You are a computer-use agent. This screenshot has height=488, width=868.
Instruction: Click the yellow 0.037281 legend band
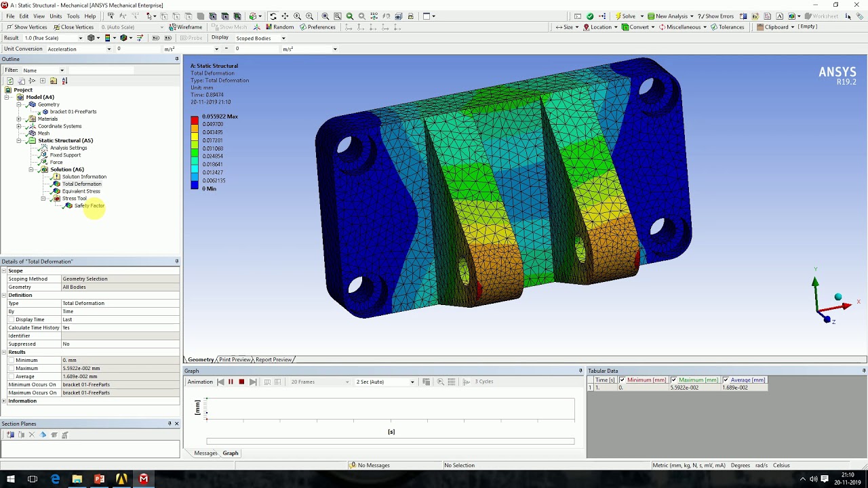pyautogui.click(x=195, y=136)
